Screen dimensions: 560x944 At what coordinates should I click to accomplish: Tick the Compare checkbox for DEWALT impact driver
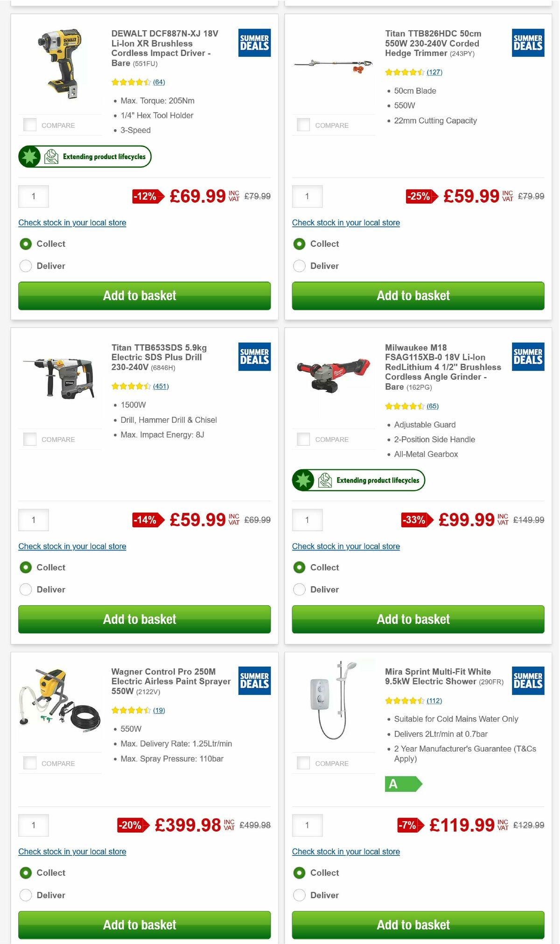pos(29,125)
